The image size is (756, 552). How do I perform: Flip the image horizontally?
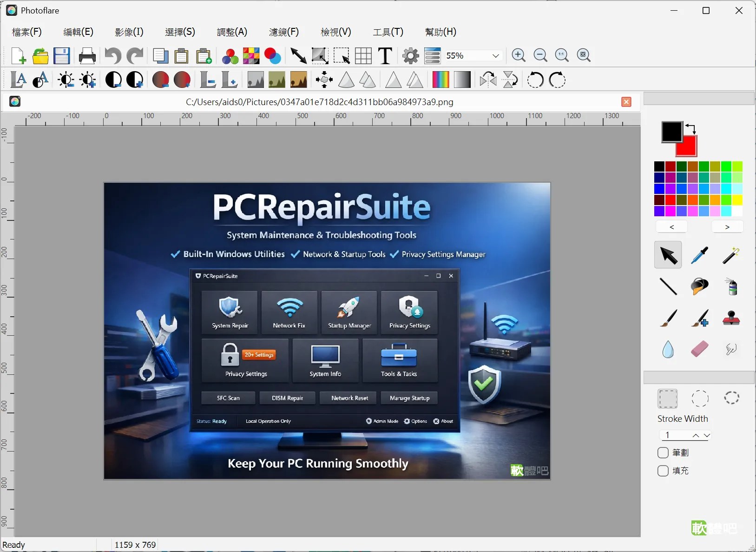(x=488, y=80)
